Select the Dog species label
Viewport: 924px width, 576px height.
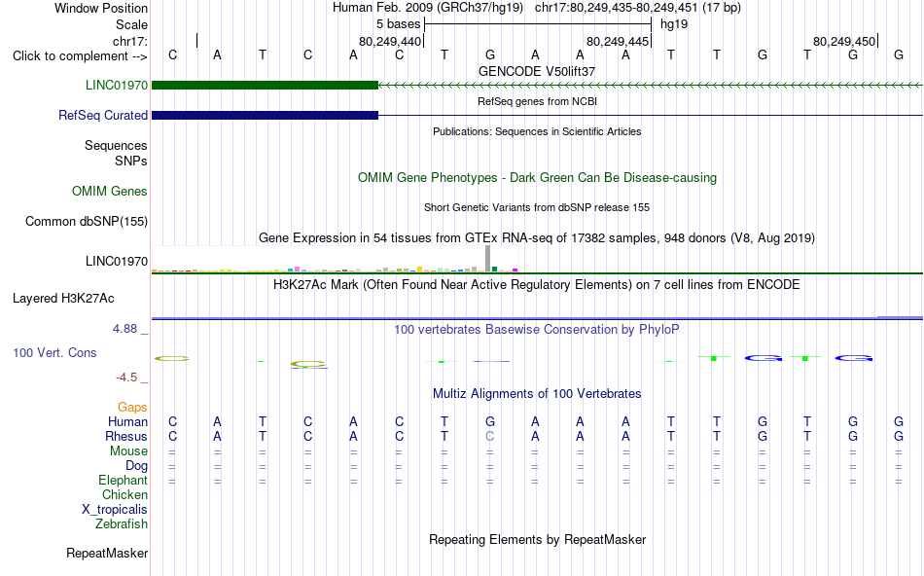137,466
